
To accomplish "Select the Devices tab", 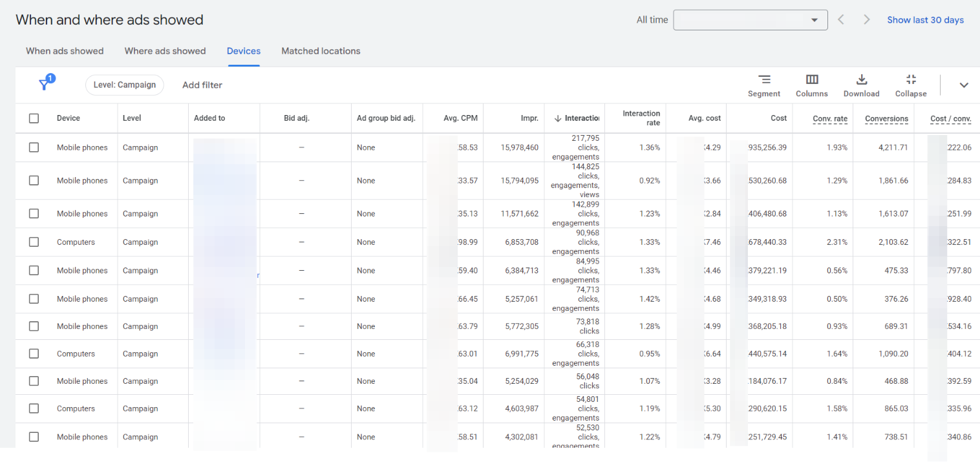I will coord(244,51).
